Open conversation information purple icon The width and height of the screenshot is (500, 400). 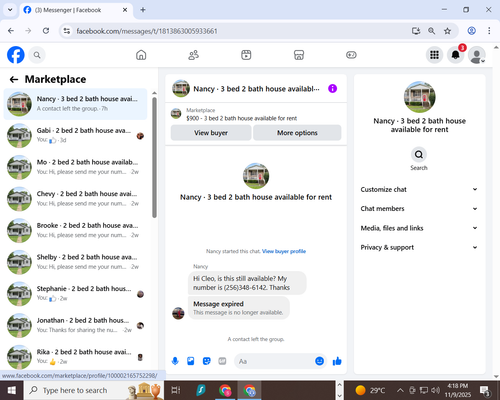[332, 89]
